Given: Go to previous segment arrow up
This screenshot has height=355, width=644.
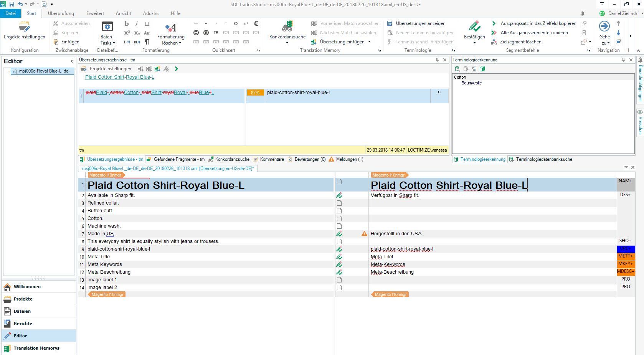Looking at the screenshot, I should point(618,23).
